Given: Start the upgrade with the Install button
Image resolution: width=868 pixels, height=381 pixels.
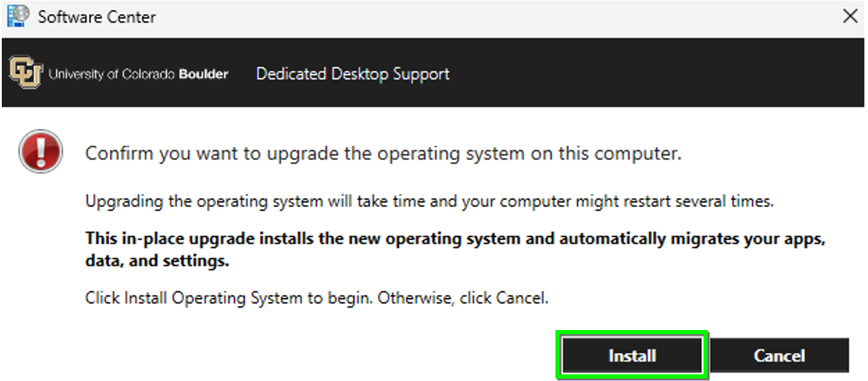Looking at the screenshot, I should pyautogui.click(x=632, y=356).
